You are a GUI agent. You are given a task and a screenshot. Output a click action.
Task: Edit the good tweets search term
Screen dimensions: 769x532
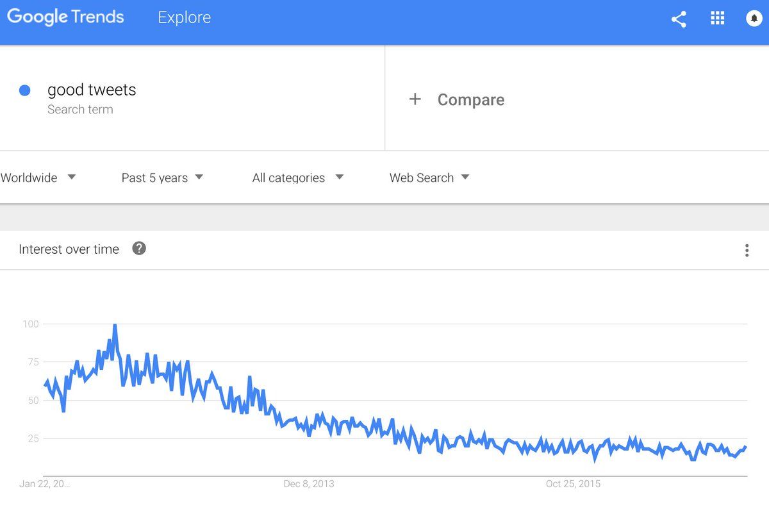pyautogui.click(x=92, y=90)
